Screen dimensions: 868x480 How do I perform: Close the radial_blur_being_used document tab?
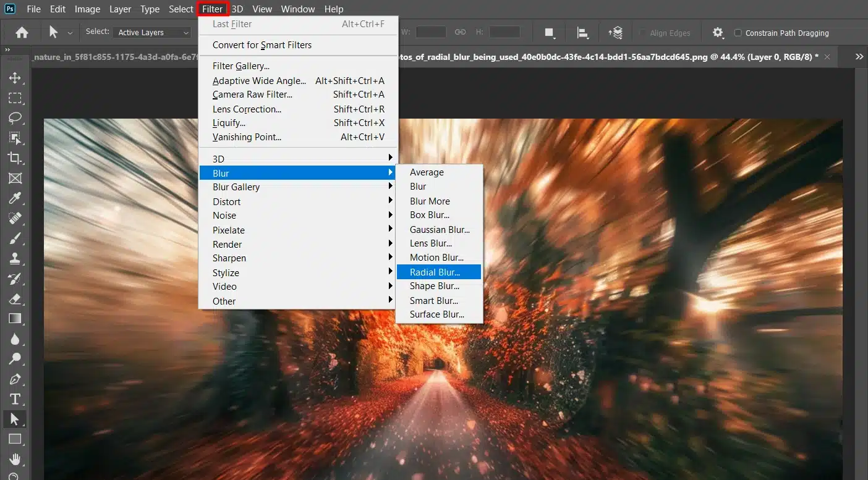click(x=828, y=56)
